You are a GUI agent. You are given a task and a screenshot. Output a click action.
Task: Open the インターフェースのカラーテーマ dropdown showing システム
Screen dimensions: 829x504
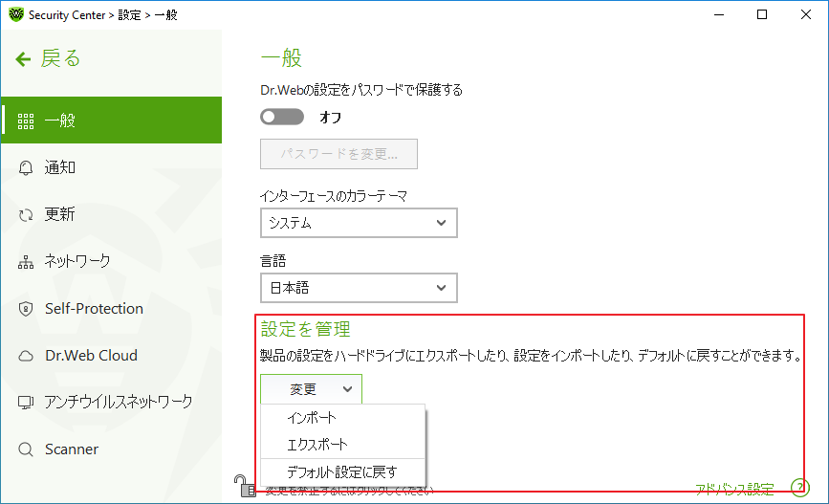[359, 223]
